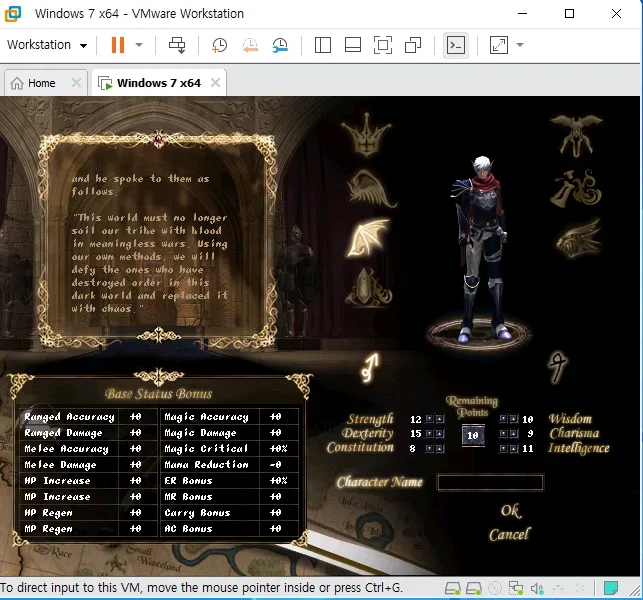643x600 pixels.
Task: Expand the stretch display dropdown arrow
Action: [520, 45]
